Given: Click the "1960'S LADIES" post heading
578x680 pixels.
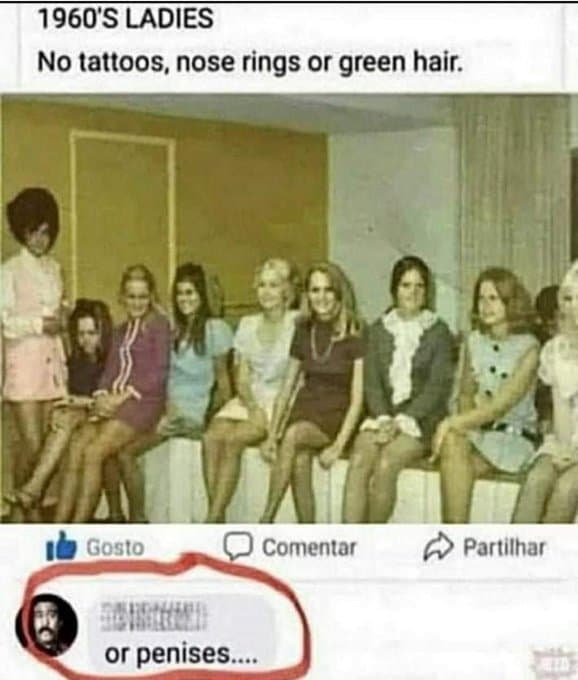Looking at the screenshot, I should click(x=126, y=19).
